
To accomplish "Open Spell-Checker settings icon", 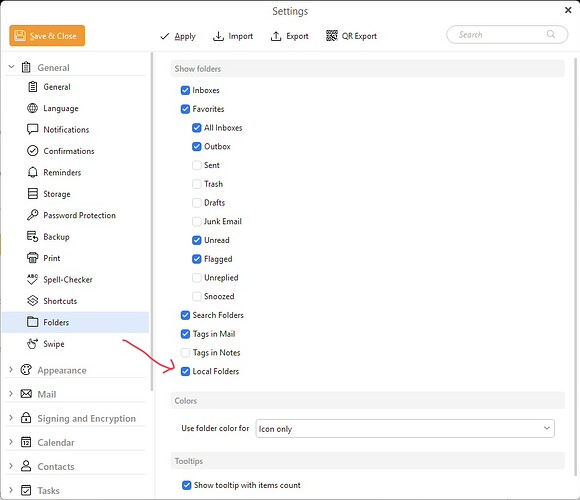I will click(33, 279).
